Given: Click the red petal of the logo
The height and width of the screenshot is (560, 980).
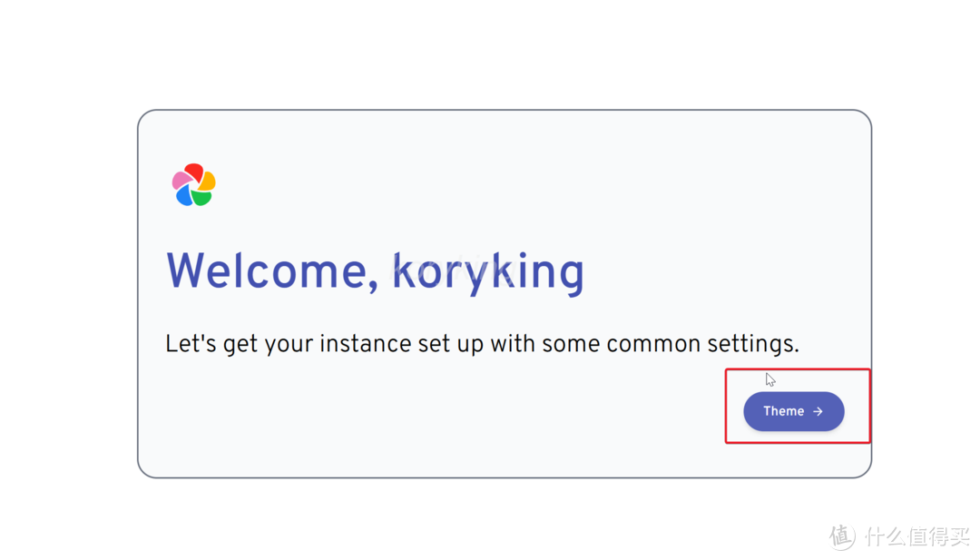Looking at the screenshot, I should 193,172.
